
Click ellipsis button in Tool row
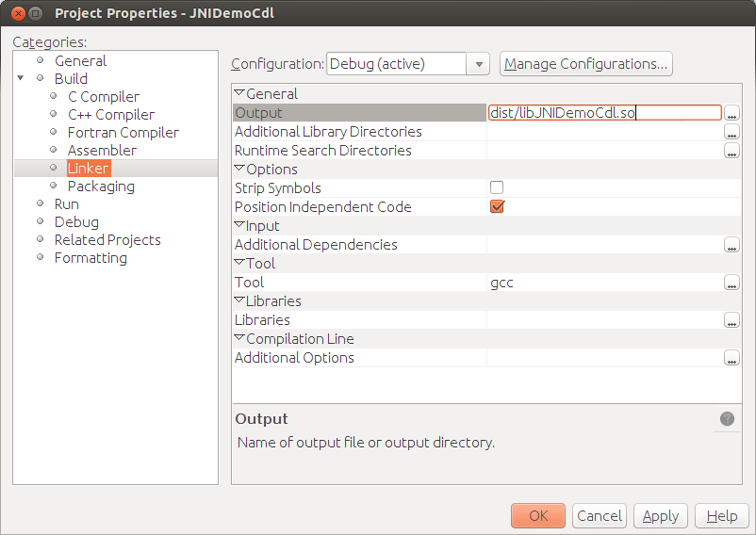pyautogui.click(x=731, y=283)
